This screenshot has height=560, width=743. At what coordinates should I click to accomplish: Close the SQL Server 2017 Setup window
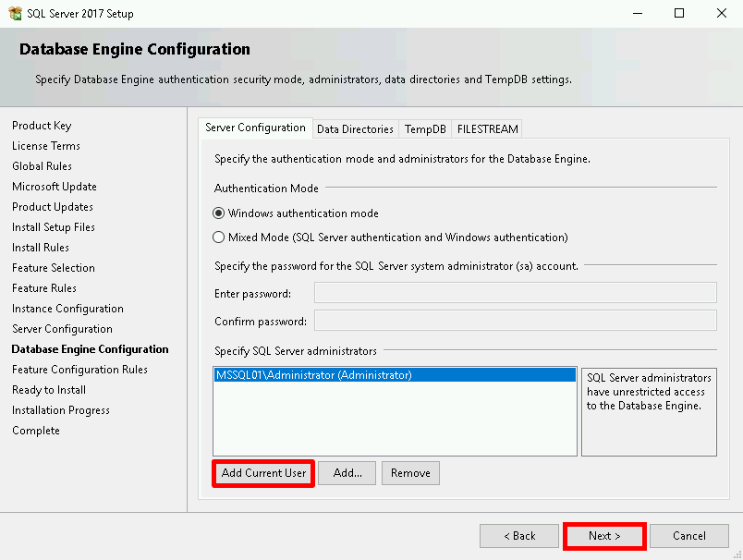[722, 14]
